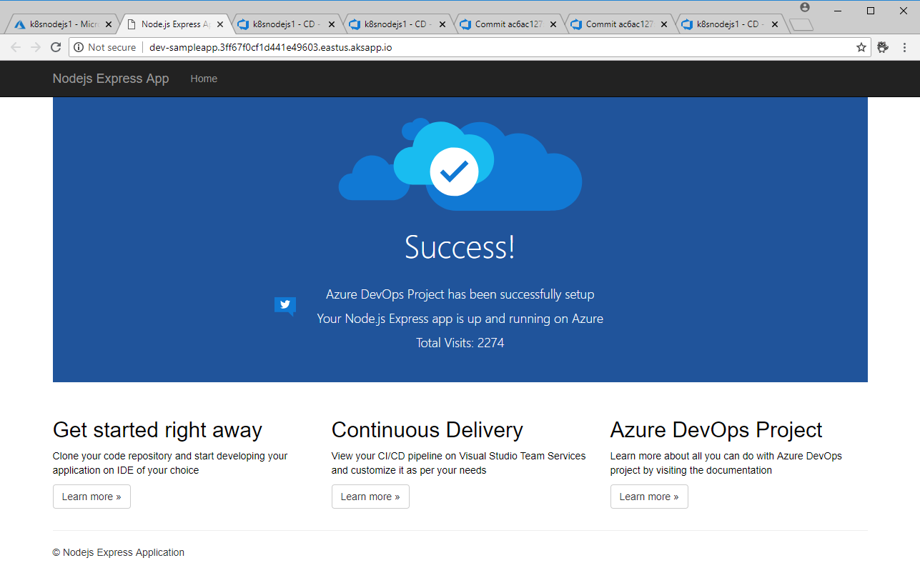This screenshot has height=588, width=920.
Task: Maximize the browser window
Action: pos(871,10)
